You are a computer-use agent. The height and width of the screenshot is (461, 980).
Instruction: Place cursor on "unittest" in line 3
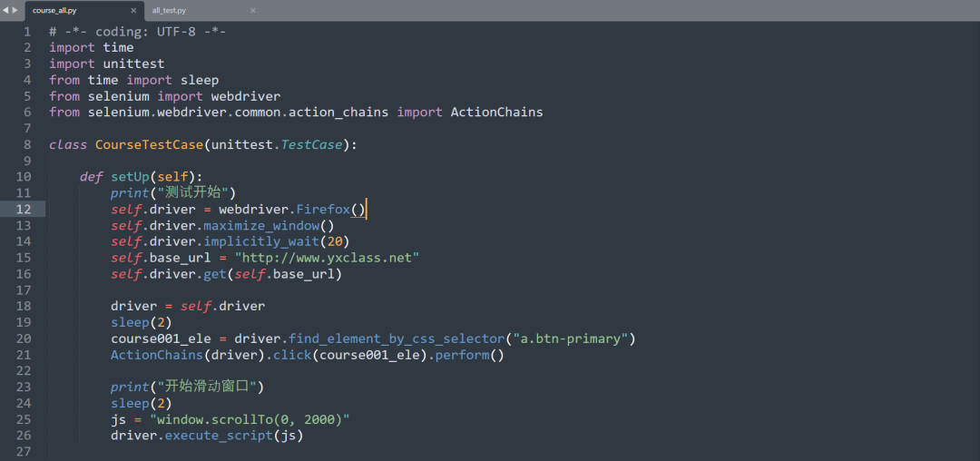133,64
